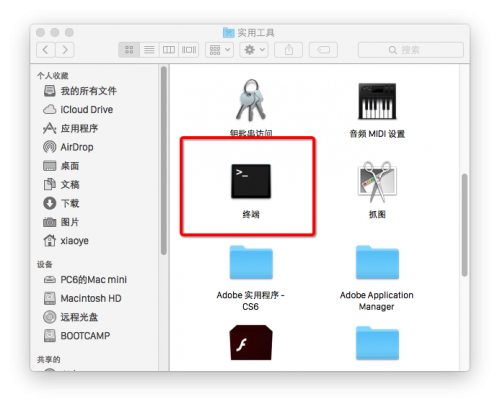
Task: Open the unlabeled blue folder beside Flash icon
Action: (x=377, y=343)
